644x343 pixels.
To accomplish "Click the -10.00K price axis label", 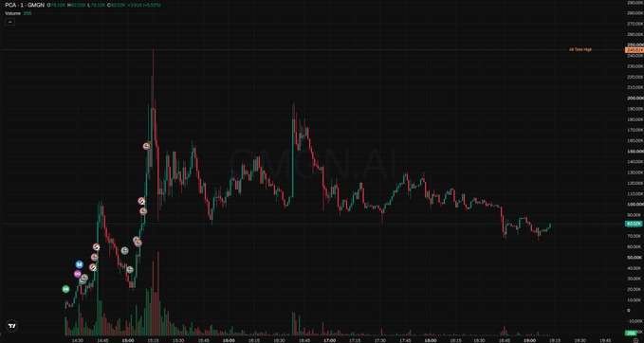I will click(x=635, y=321).
